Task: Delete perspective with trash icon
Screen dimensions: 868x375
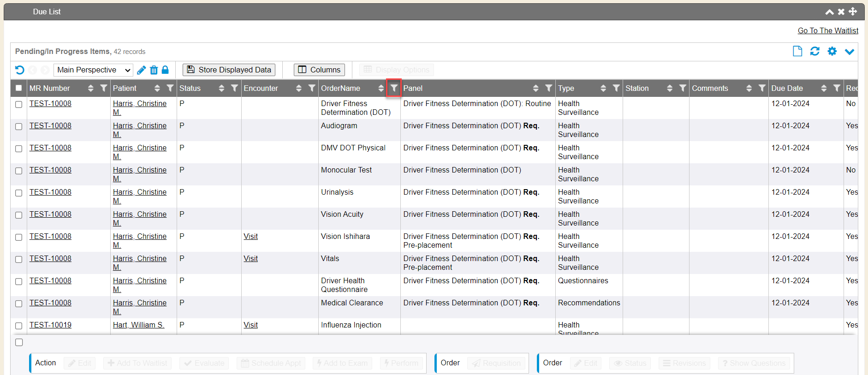Action: [154, 70]
